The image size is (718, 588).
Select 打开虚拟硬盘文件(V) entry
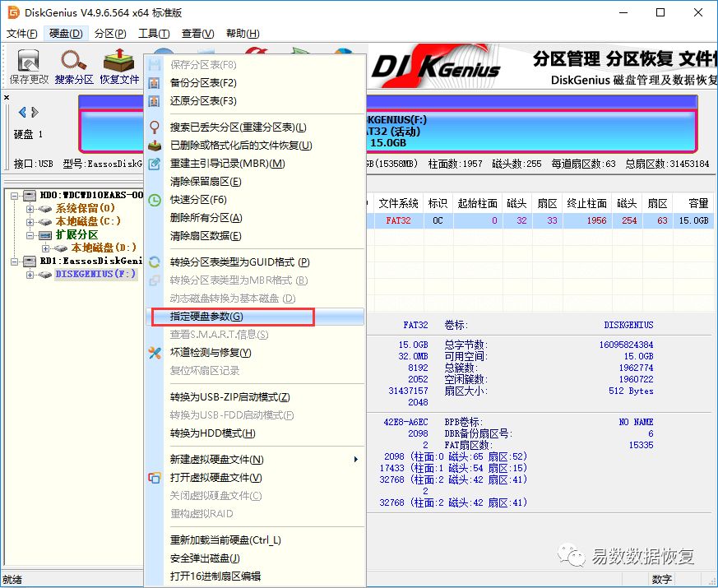(255, 478)
